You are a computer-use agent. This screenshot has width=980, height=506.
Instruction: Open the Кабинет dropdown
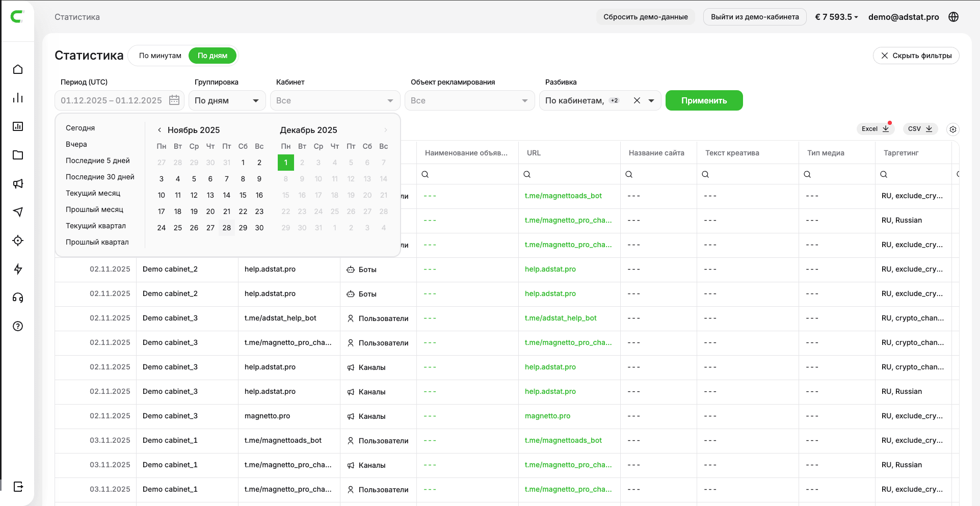(334, 100)
